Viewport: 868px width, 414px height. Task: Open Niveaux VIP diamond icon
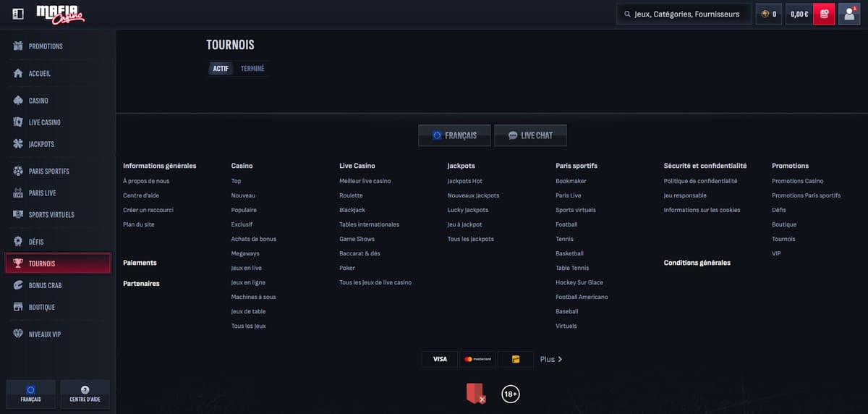[19, 334]
